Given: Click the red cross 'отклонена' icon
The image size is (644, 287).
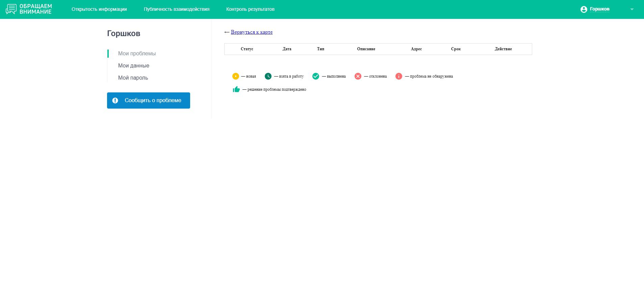Looking at the screenshot, I should pyautogui.click(x=358, y=76).
